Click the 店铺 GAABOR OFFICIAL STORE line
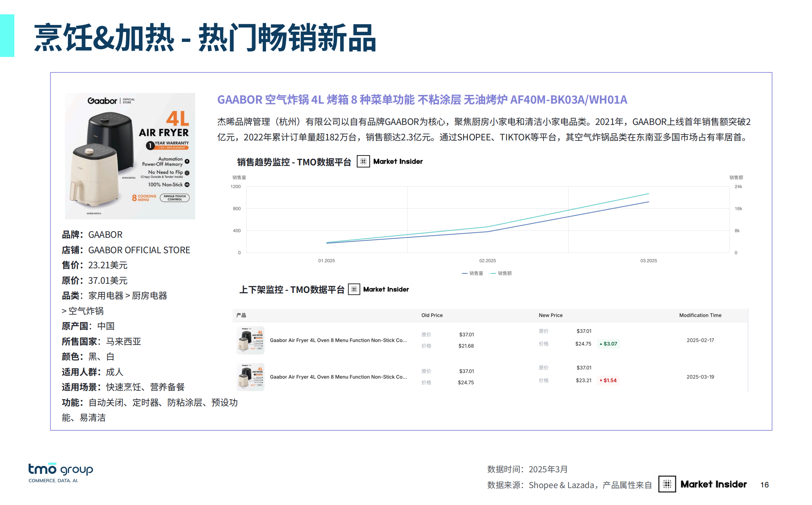Screen dimensions: 812x505 pyautogui.click(x=126, y=250)
